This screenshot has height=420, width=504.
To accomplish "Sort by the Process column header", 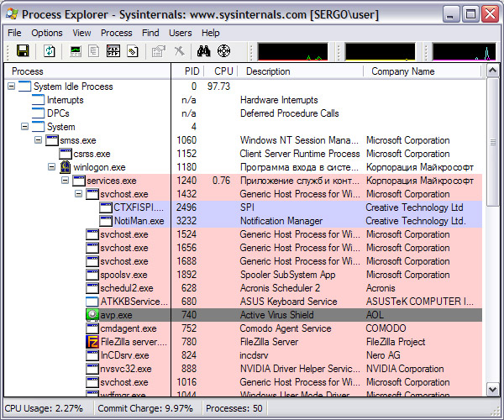I will click(x=87, y=71).
